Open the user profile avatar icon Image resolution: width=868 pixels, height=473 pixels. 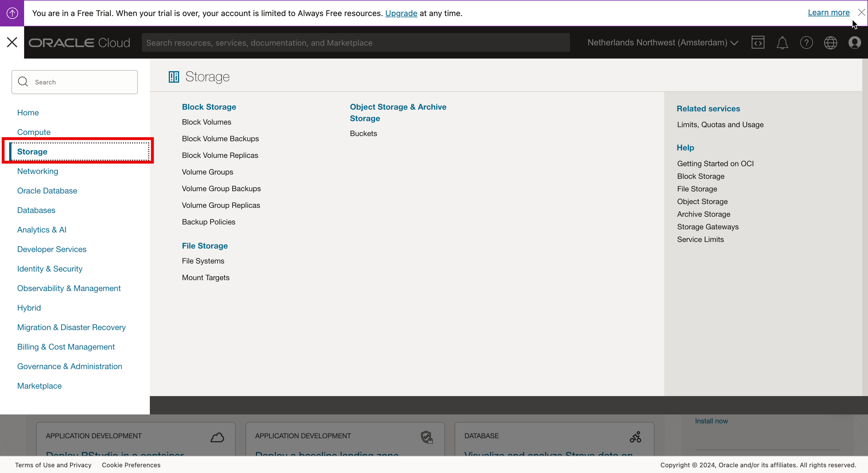855,43
